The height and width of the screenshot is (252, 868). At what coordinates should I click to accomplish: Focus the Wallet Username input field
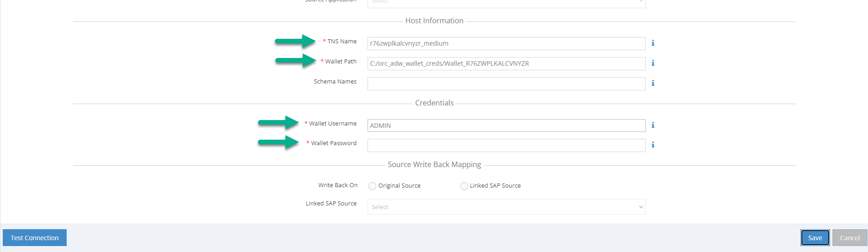[506, 126]
